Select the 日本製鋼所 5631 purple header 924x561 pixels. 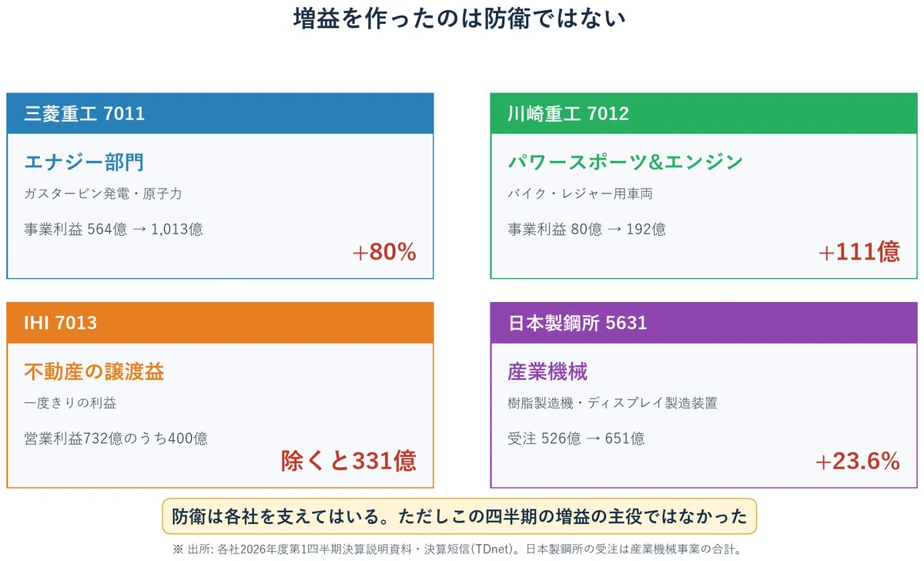point(704,323)
